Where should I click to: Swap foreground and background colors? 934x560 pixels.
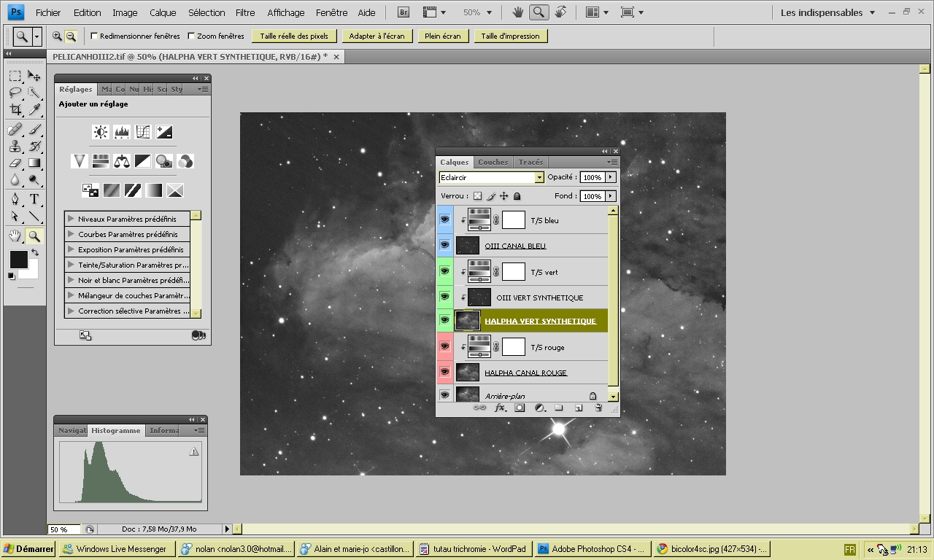(x=34, y=252)
